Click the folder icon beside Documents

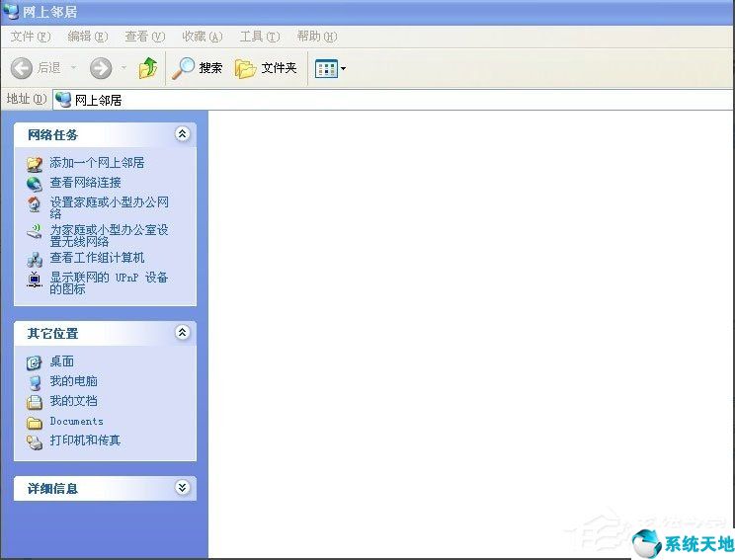pyautogui.click(x=35, y=423)
